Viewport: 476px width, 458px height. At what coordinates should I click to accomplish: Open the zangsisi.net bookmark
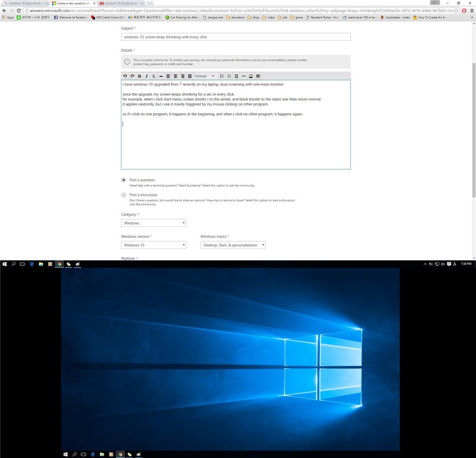pos(213,18)
